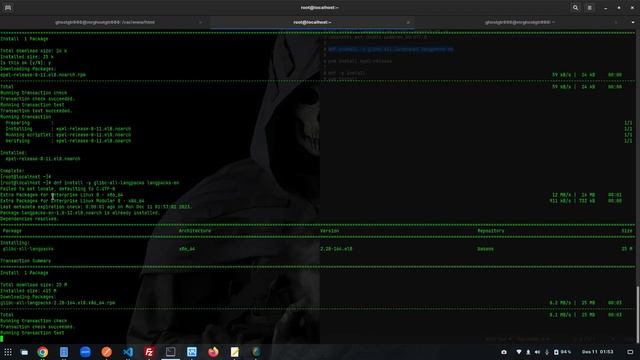Click the battery 94% indicator
640x360 pixels.
coord(562,352)
